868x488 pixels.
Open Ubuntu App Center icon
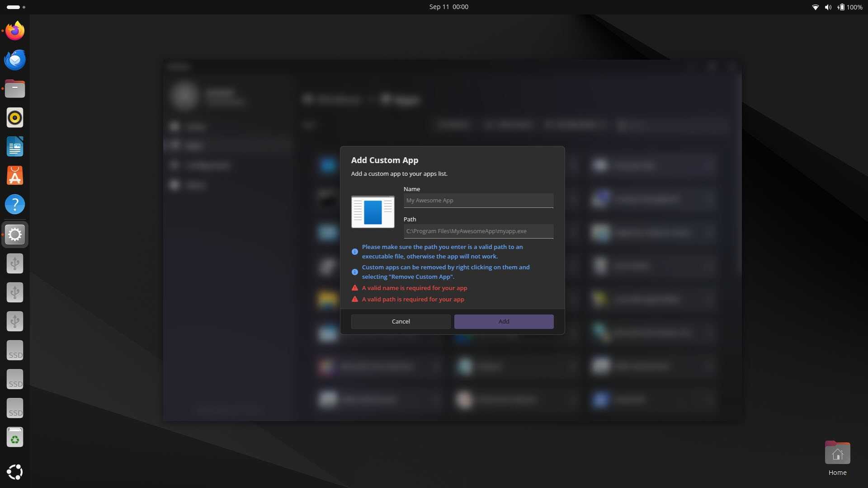[x=15, y=176]
